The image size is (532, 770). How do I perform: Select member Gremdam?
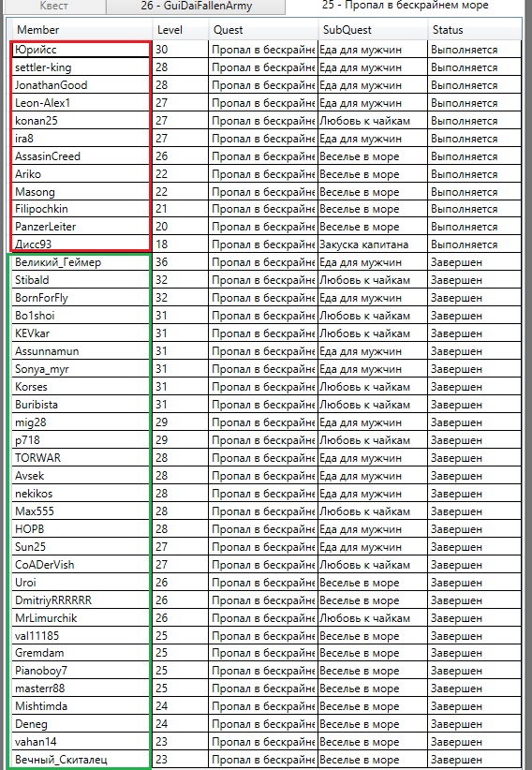pos(81,653)
